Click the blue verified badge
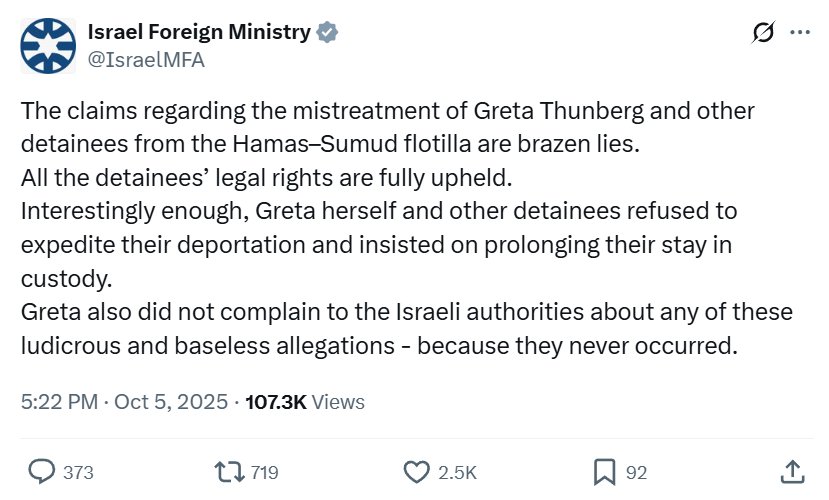This screenshot has width=829, height=500. tap(327, 32)
